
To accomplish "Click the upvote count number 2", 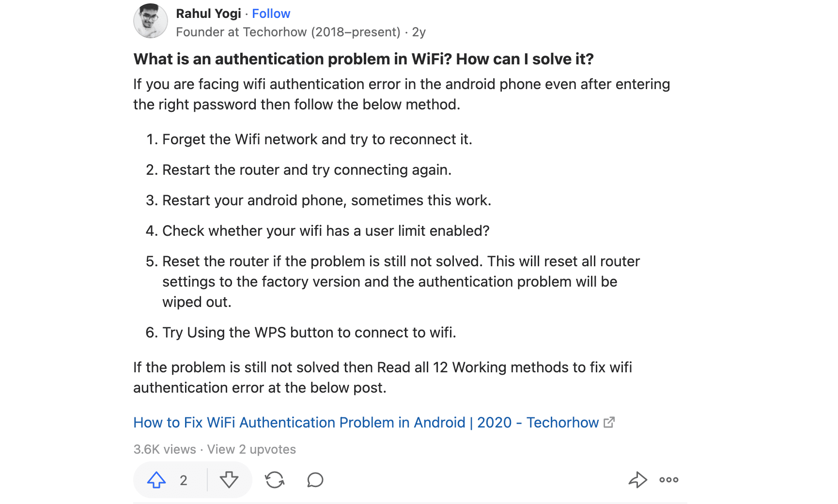I will coord(184,480).
